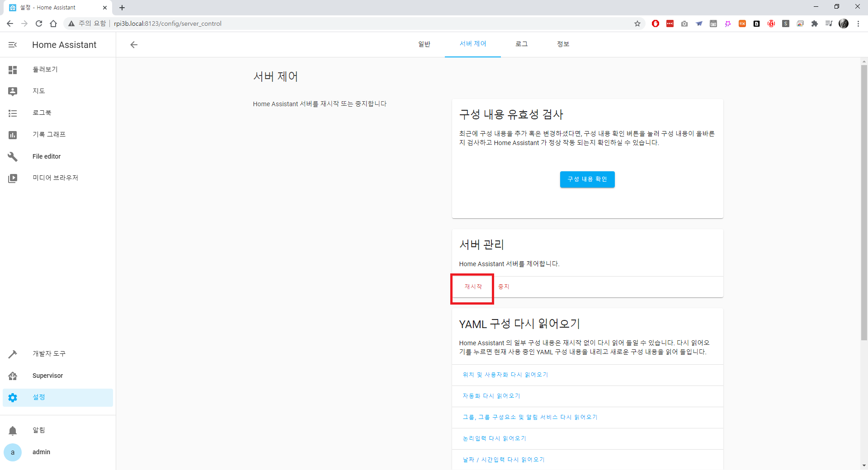Switch to the 일반 tab
This screenshot has width=868, height=470.
point(424,44)
